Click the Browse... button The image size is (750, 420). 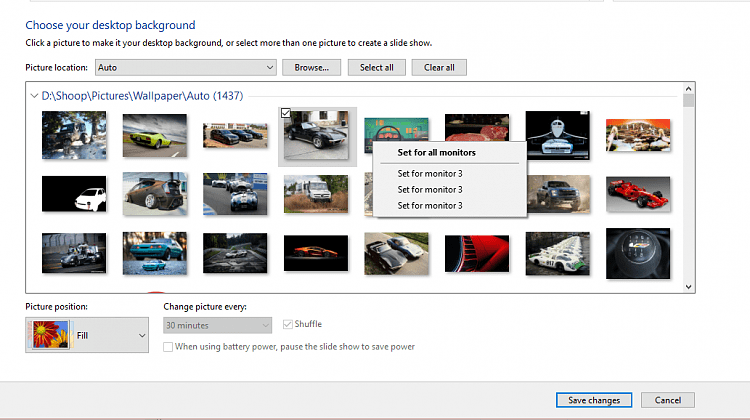312,67
